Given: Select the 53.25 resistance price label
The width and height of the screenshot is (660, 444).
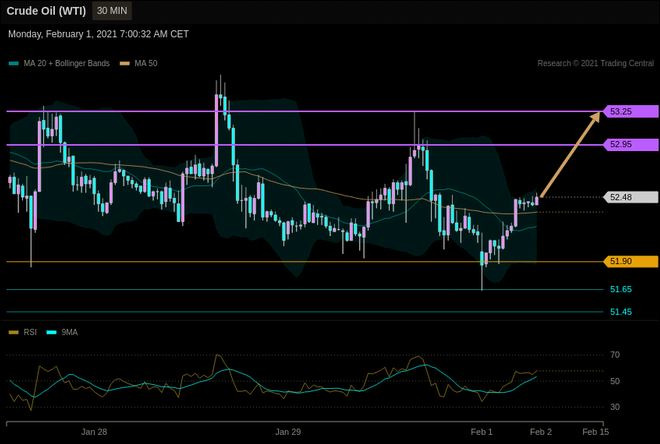Looking at the screenshot, I should (x=631, y=112).
